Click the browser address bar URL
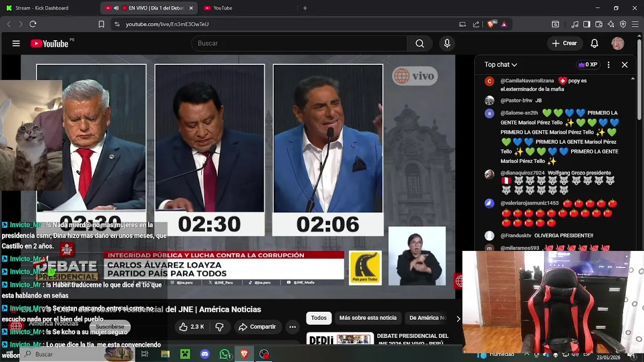Image resolution: width=644 pixels, height=362 pixels. 167,24
